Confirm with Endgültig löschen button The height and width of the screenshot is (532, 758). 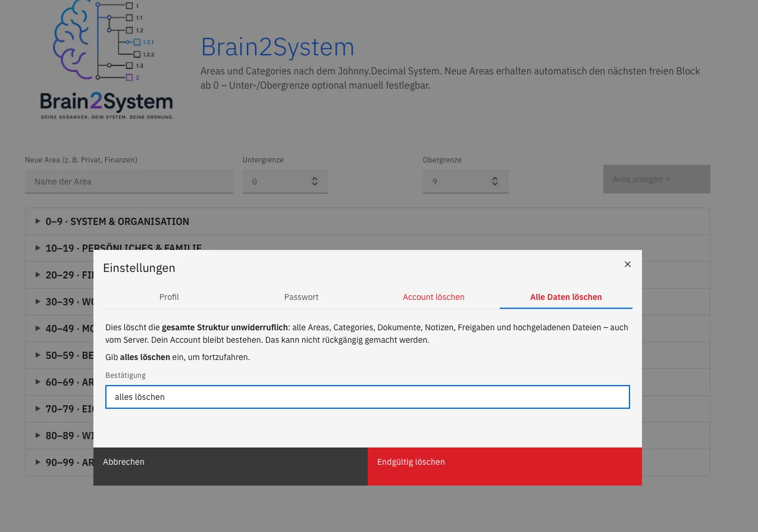[505, 467]
